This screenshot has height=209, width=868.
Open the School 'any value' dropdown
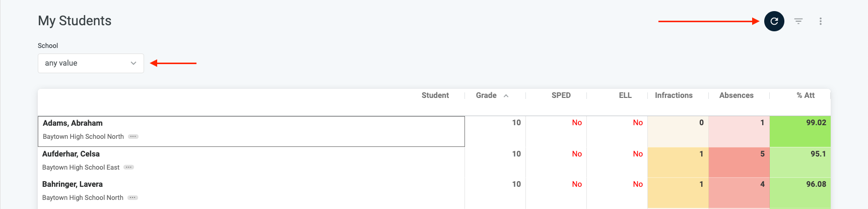91,63
